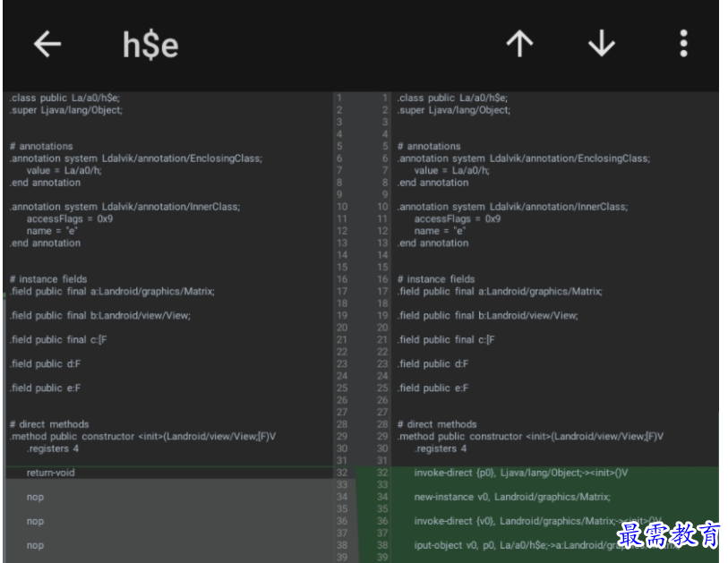Click field a:Landroid/graphics/Matrix line on right
This screenshot has height=563, width=728.
tap(500, 292)
